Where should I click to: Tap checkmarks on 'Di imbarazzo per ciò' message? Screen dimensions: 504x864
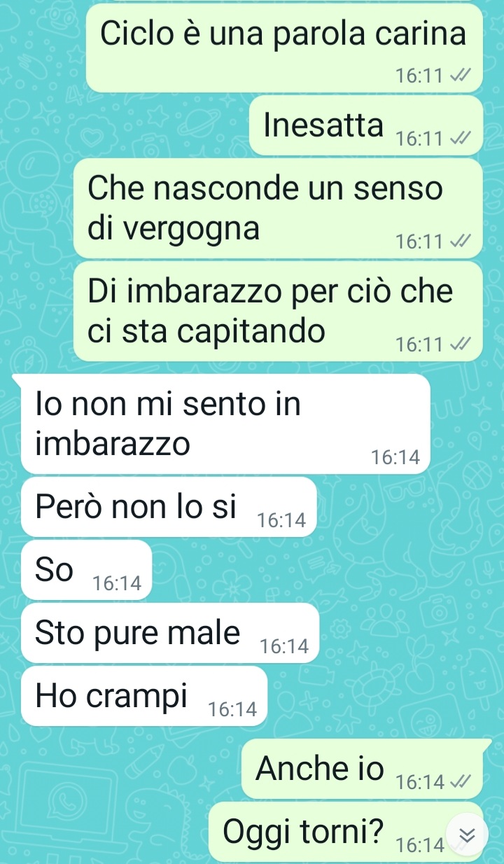459,344
